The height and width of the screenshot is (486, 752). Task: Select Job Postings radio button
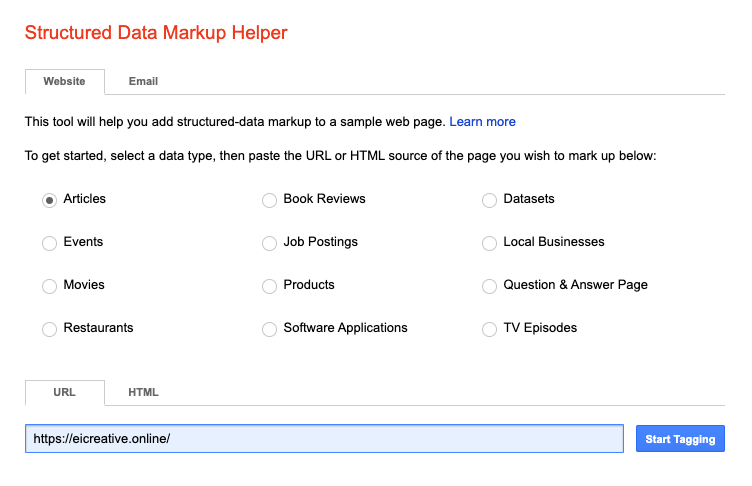tap(269, 243)
